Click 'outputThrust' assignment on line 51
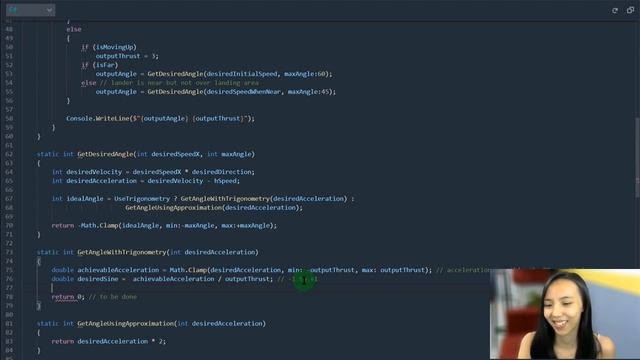 pos(118,56)
